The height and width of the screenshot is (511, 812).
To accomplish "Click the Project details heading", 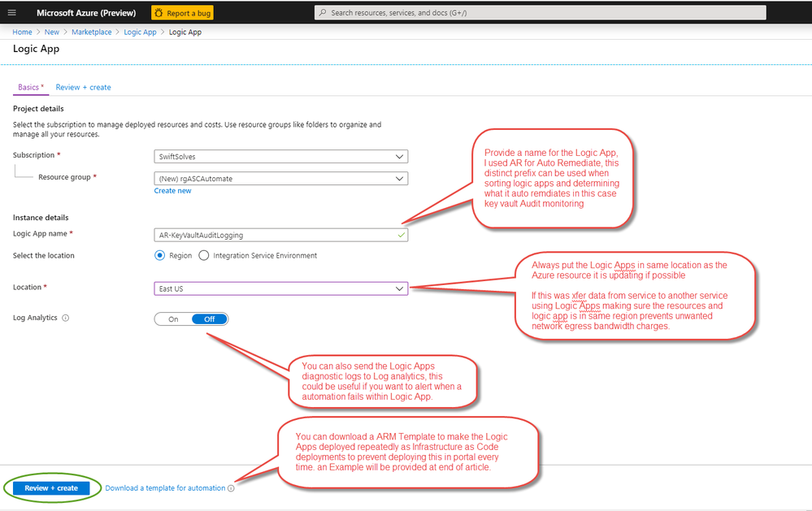I will tap(38, 109).
